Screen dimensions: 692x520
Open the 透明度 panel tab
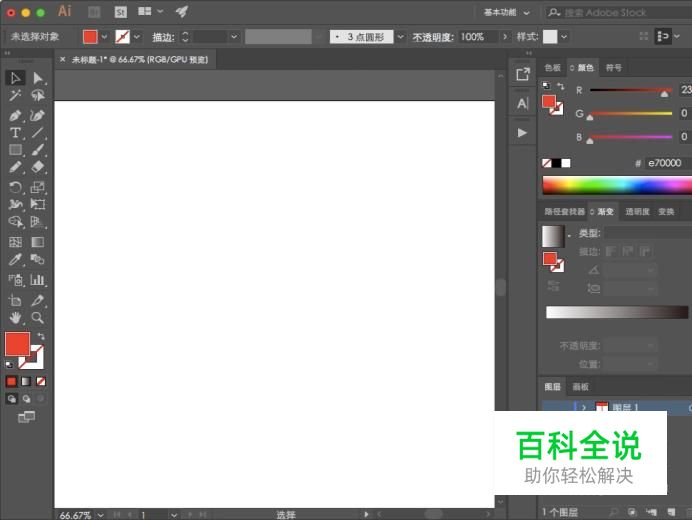coord(637,212)
